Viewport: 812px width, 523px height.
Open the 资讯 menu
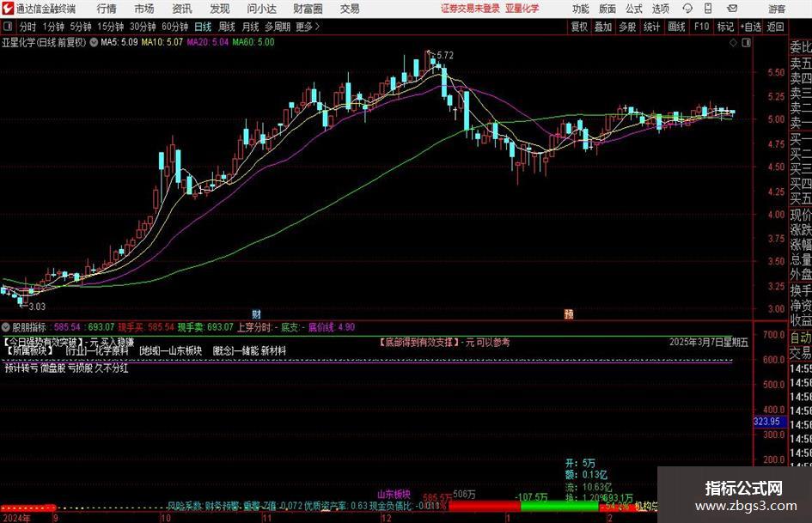click(182, 9)
